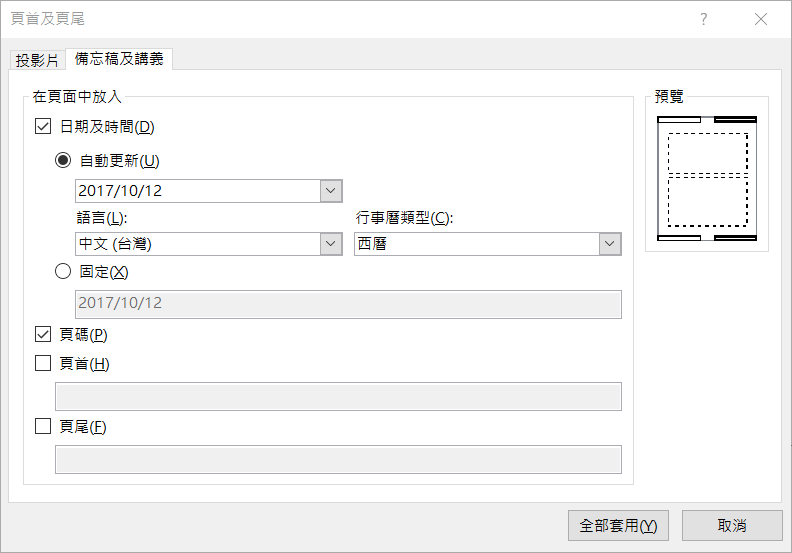Click the help question mark icon
Viewport: 792px width, 553px height.
point(704,20)
